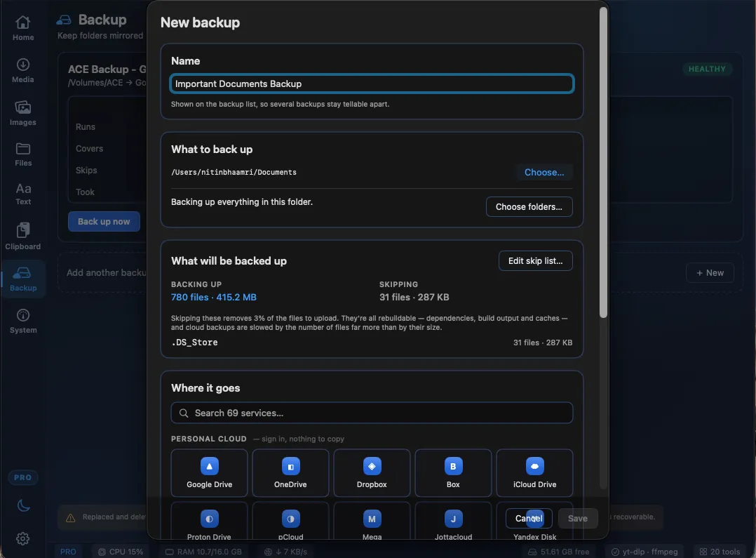Viewport: 756px width, 558px height.
Task: Click PRO label in status bar
Action: point(68,552)
